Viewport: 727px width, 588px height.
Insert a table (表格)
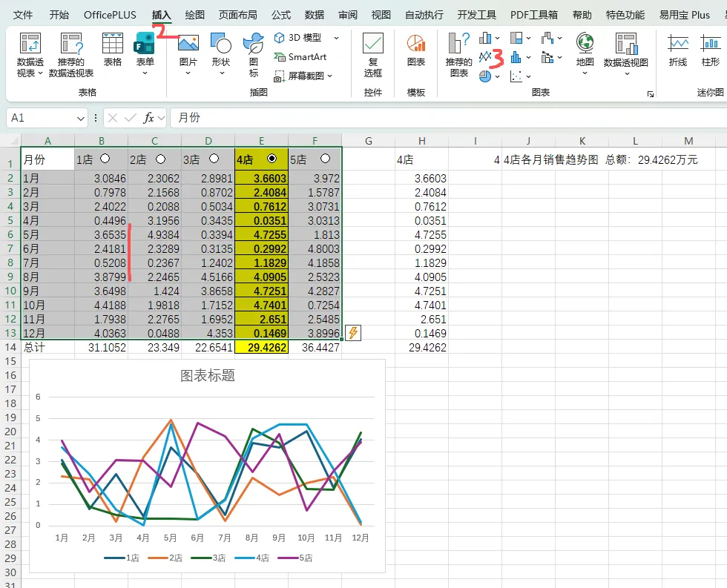[x=112, y=50]
